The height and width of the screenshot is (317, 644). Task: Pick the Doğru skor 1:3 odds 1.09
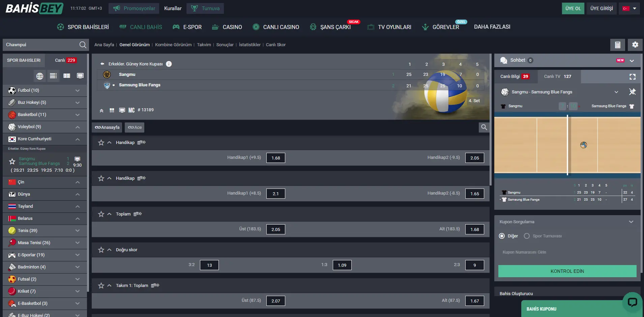[x=342, y=265]
